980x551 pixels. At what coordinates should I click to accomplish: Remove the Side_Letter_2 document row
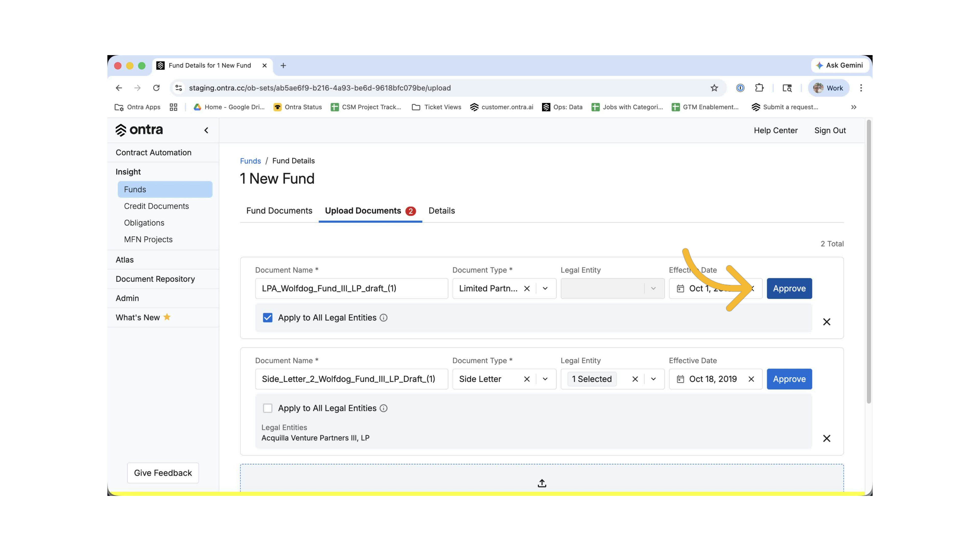point(827,439)
